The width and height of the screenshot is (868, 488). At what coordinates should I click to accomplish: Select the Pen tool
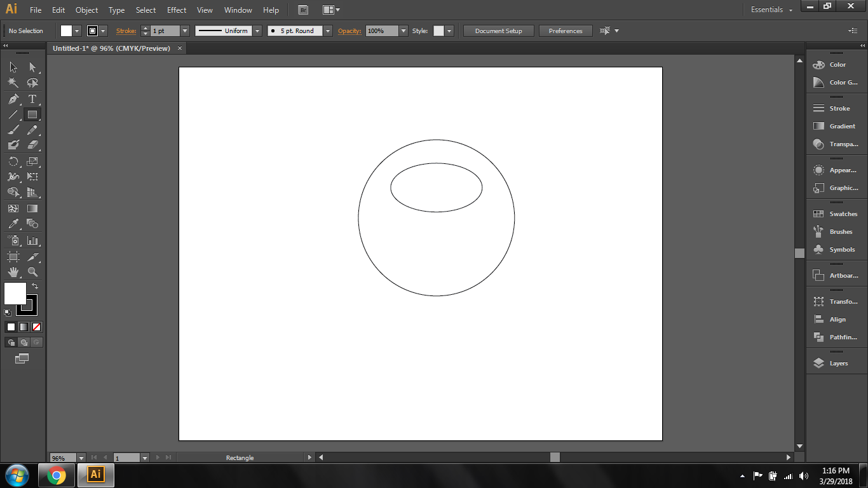(x=13, y=99)
